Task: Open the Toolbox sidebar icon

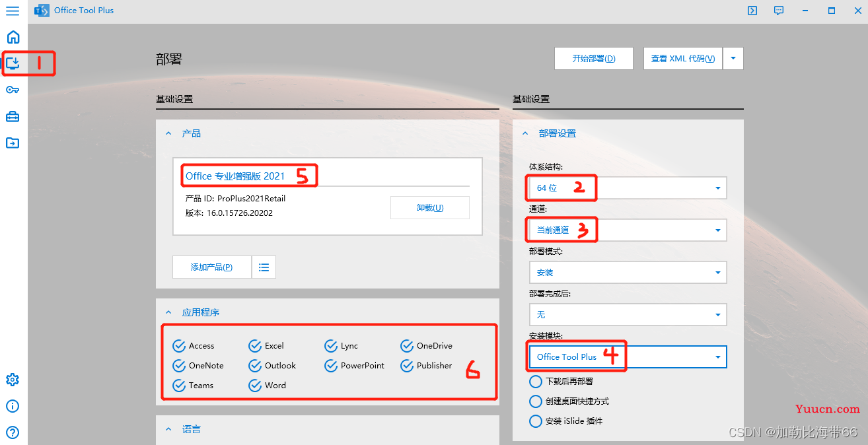Action: pyautogui.click(x=13, y=116)
